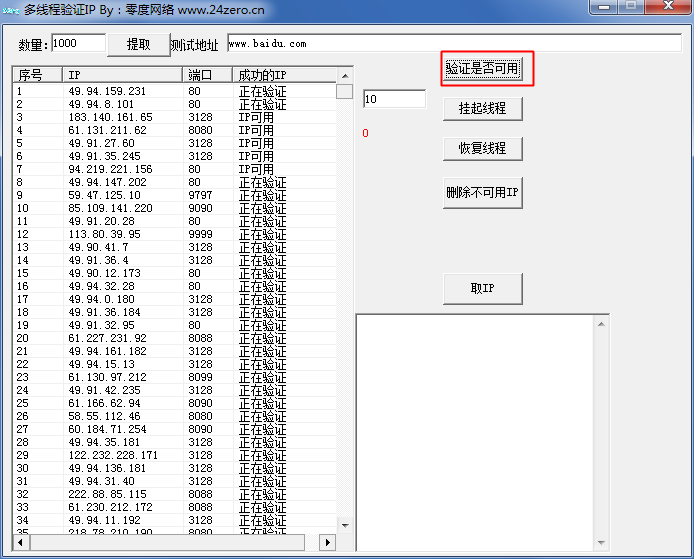The height and width of the screenshot is (559, 694).
Task: Select row with IP 49.90.41.7
Action: tap(174, 247)
